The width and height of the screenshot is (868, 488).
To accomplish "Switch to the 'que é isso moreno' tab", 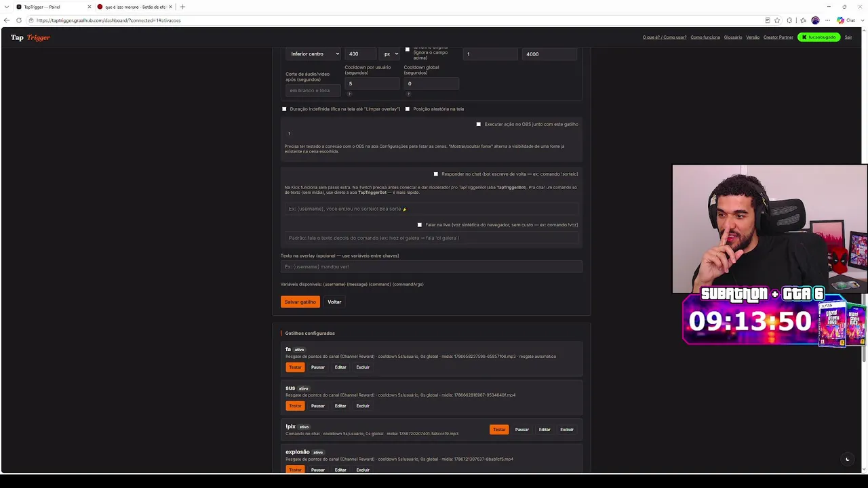I will pos(135,7).
